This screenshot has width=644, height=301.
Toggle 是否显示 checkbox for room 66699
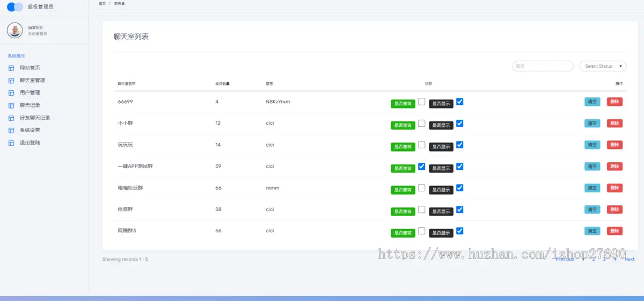(x=459, y=102)
